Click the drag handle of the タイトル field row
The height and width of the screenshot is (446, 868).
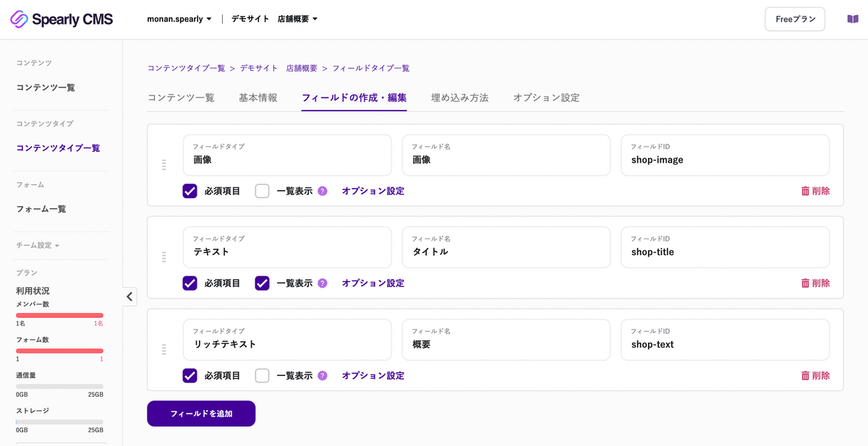coord(164,257)
